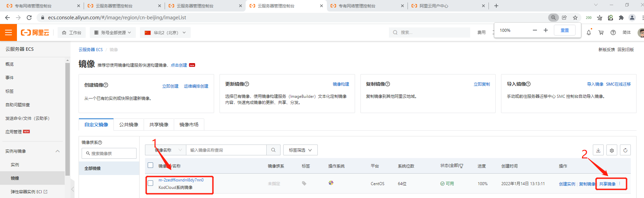Expand the 账号全部资源 dropdown
The height and width of the screenshot is (198, 644).
tap(113, 32)
